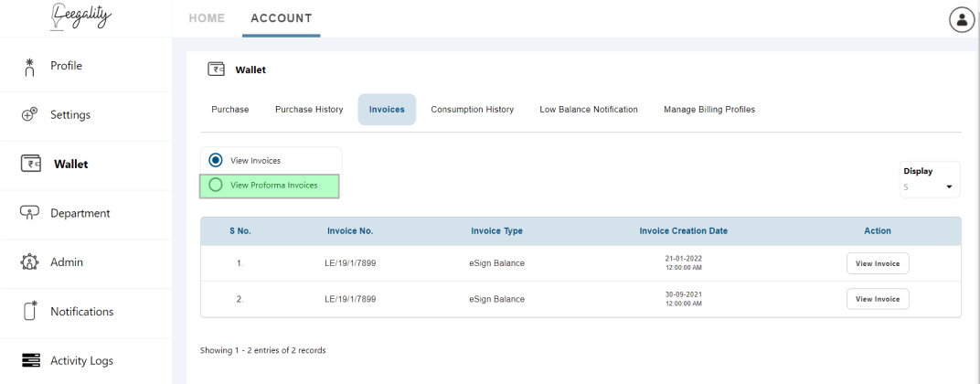The image size is (980, 384).
Task: Click eSign Balance in row 1
Action: [x=497, y=263]
